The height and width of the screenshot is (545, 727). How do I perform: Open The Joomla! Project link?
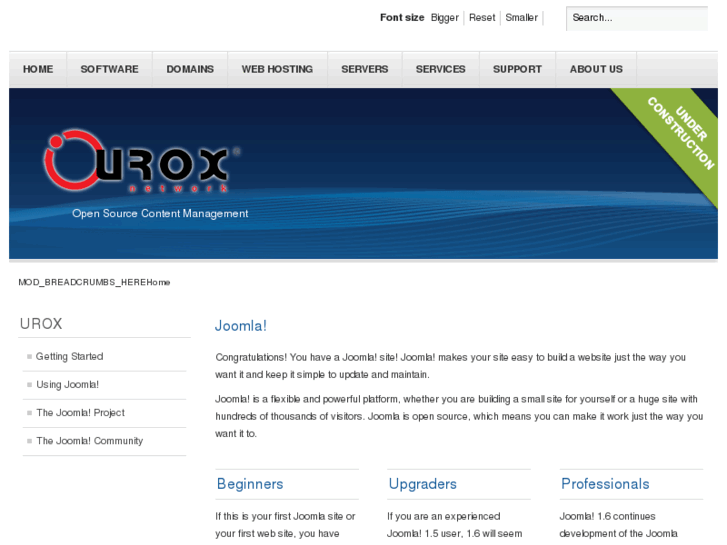(x=80, y=413)
